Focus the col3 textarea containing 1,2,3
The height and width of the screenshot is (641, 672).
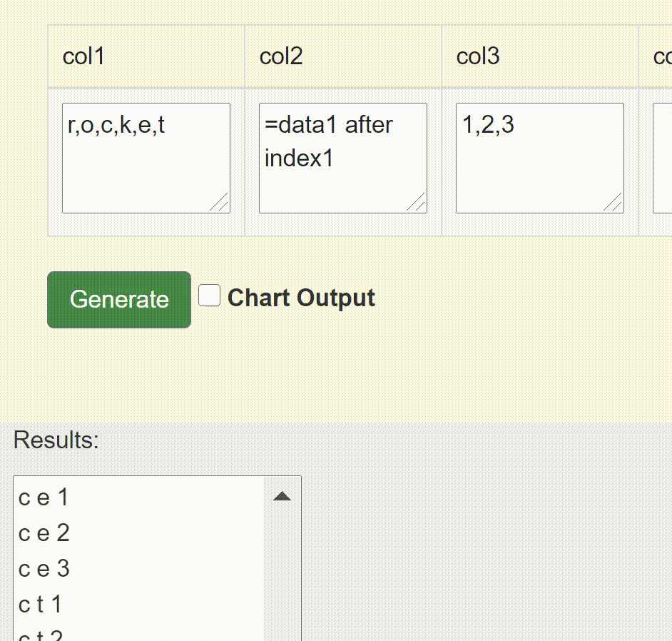[540, 158]
